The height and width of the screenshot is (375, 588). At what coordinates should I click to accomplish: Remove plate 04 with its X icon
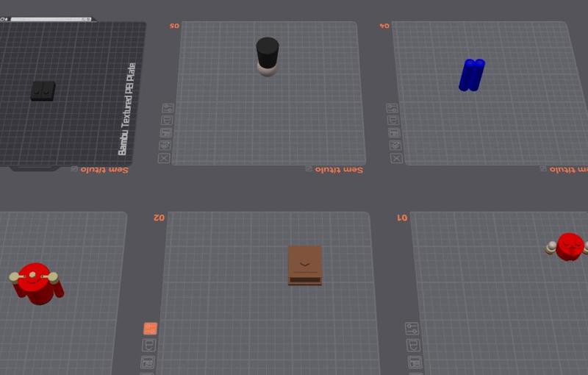(396, 158)
